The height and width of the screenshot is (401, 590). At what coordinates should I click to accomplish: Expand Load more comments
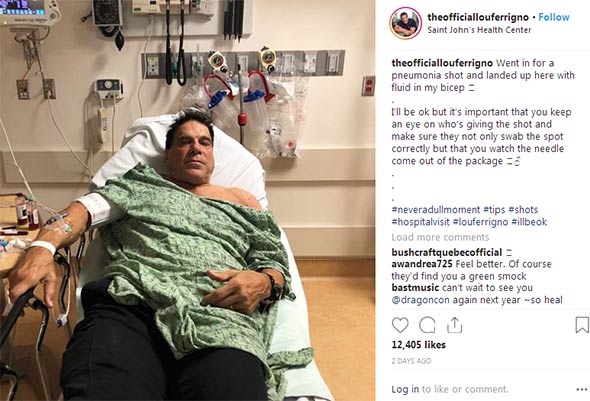[x=440, y=237]
